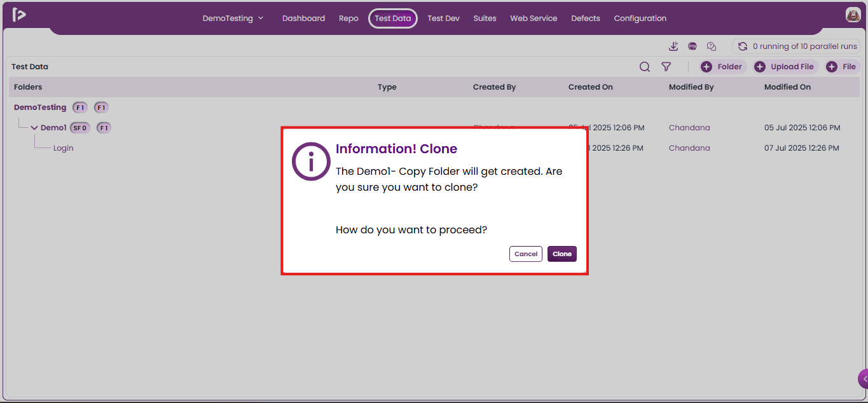Click the Created On column header
The image size is (868, 403).
(591, 87)
